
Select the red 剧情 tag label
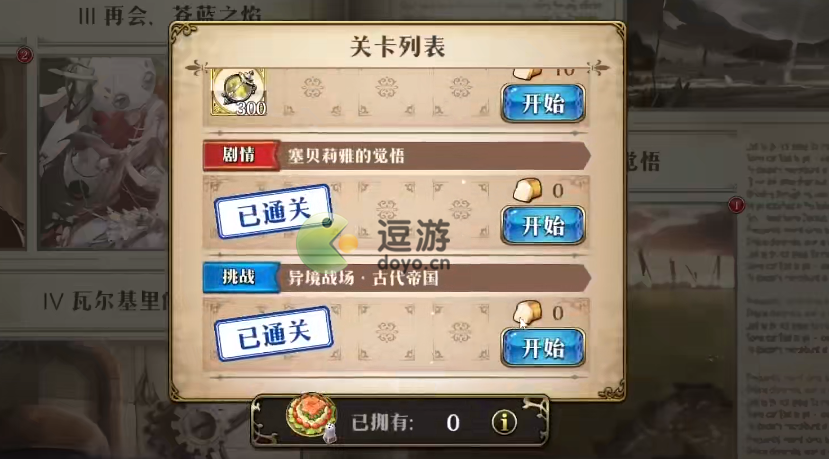(x=241, y=155)
